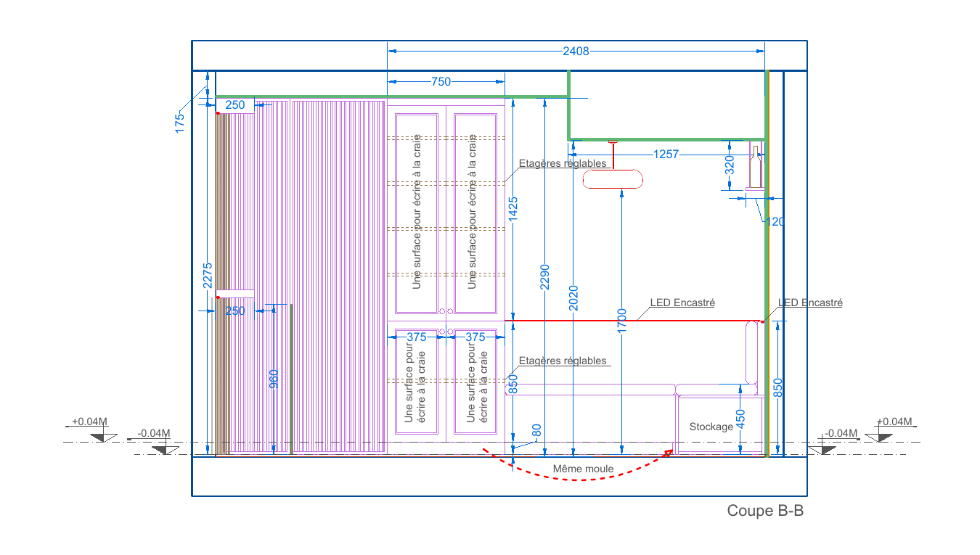This screenshot has width=980, height=555.
Task: Click the LED Encastré label on red line
Action: click(682, 303)
